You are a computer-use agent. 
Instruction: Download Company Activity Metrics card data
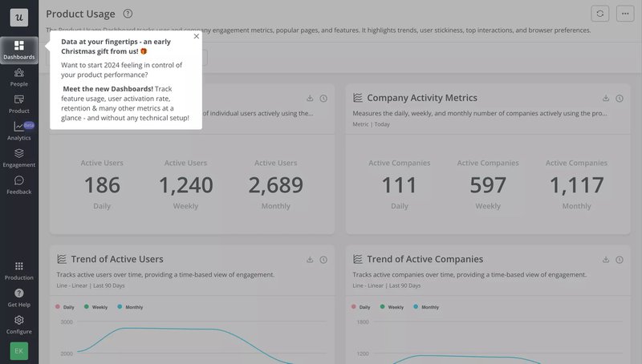[606, 98]
